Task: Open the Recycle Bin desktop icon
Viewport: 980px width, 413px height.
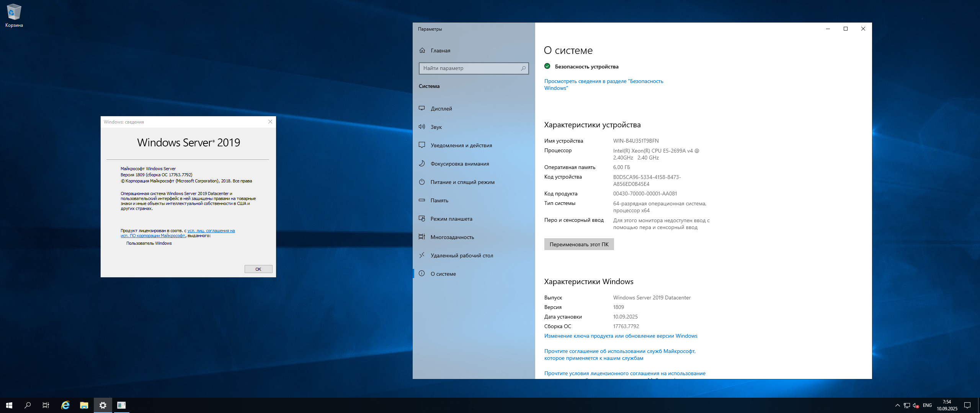Action: click(14, 15)
